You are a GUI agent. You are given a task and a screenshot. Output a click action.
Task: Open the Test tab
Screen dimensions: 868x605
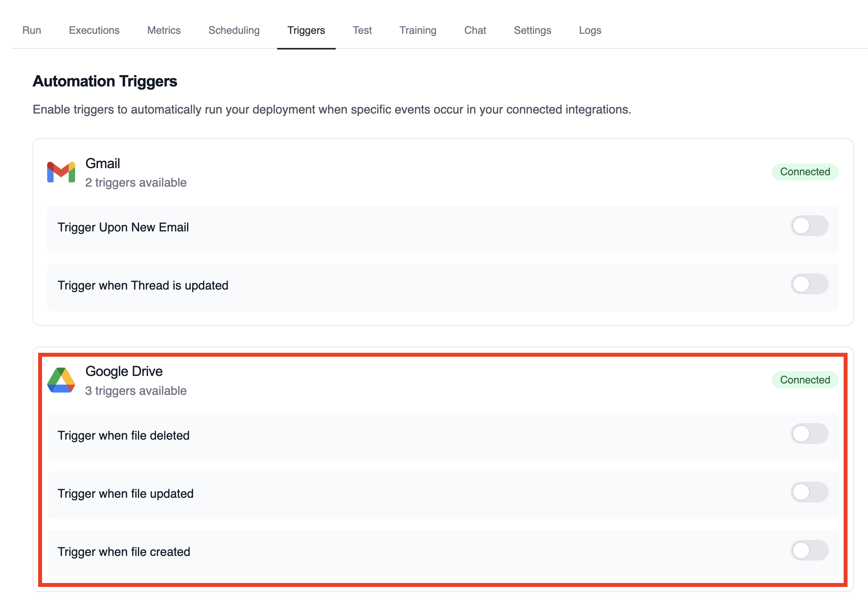pyautogui.click(x=362, y=30)
